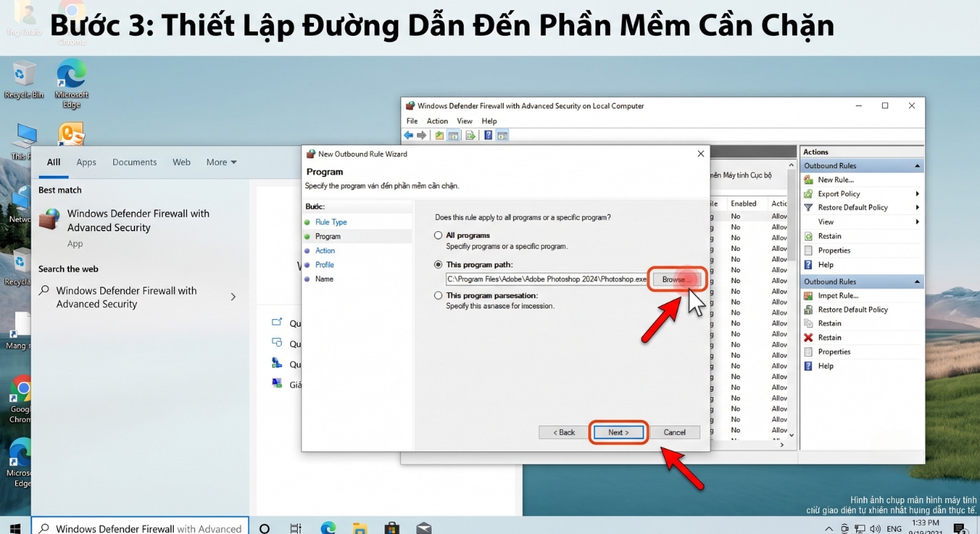
Task: Select This program path radio button
Action: click(439, 265)
